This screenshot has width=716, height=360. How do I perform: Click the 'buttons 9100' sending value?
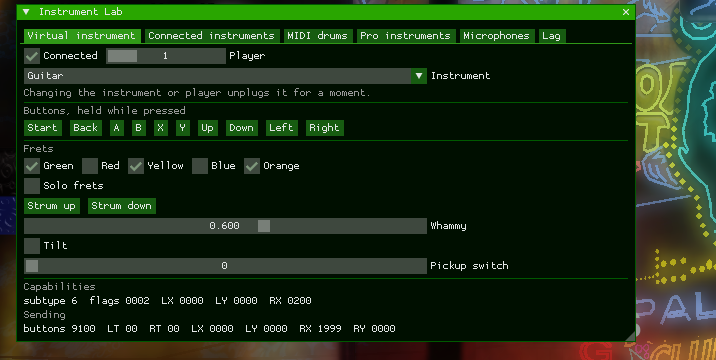59,328
